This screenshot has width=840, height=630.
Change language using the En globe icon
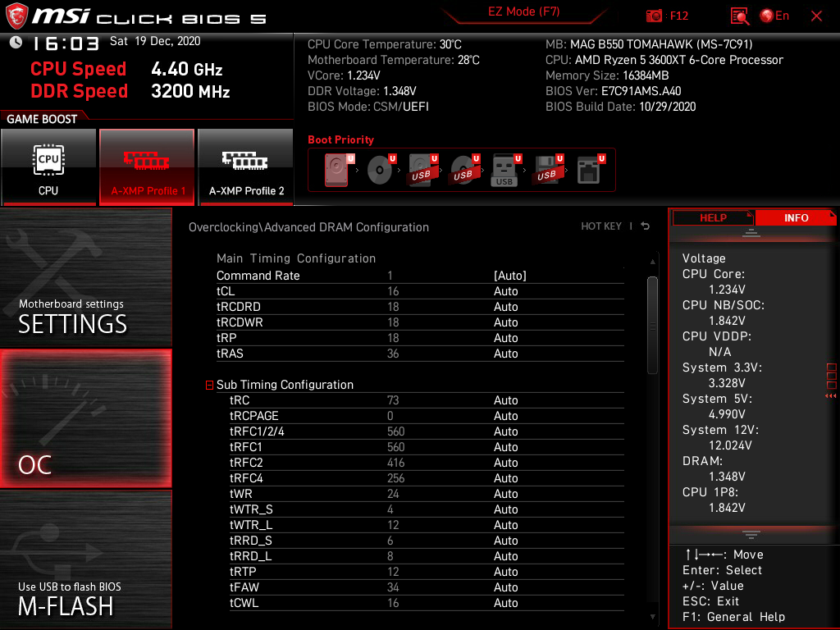[x=774, y=16]
